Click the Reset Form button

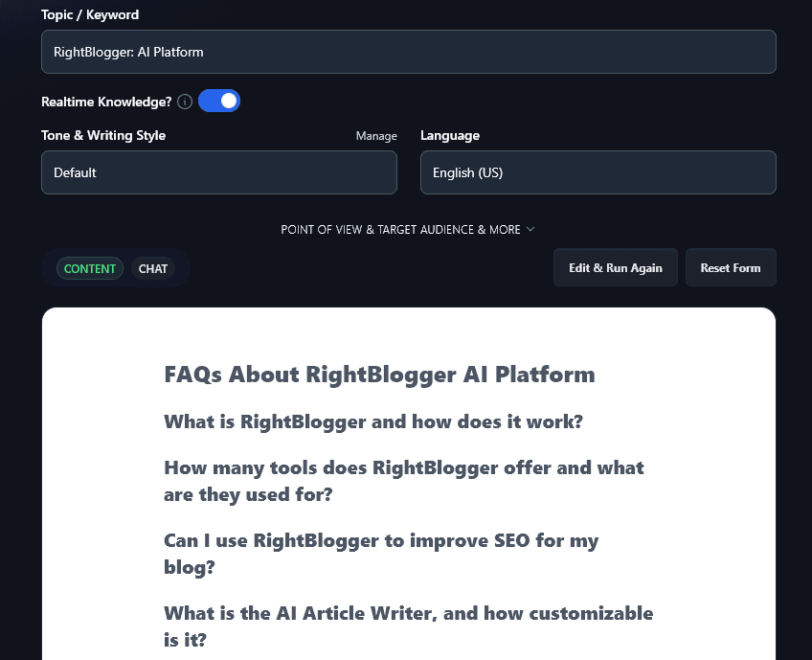[x=731, y=267]
